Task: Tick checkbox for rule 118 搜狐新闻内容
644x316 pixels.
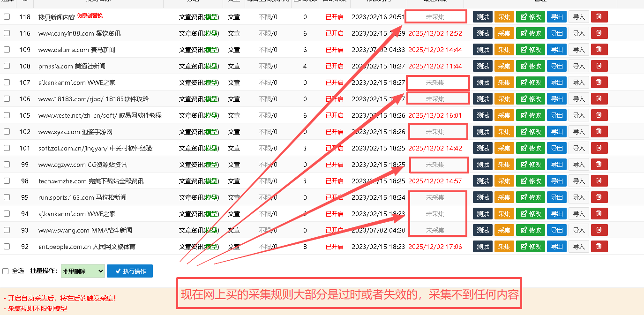Action: 7,17
